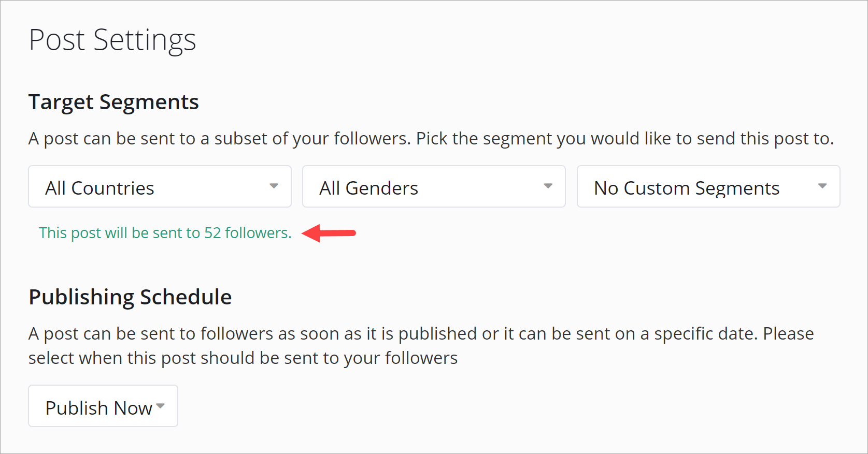Click the subset of followers description text
The image size is (868, 454).
tap(431, 139)
